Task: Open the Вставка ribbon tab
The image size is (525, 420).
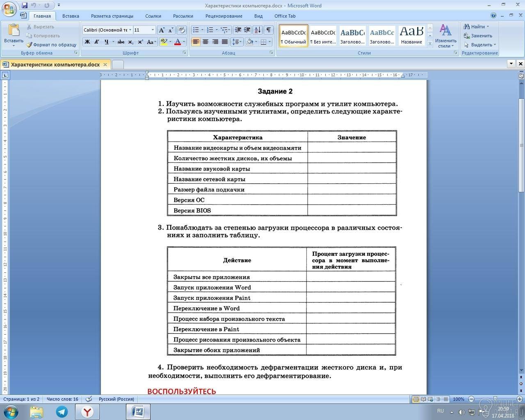Action: pyautogui.click(x=71, y=16)
